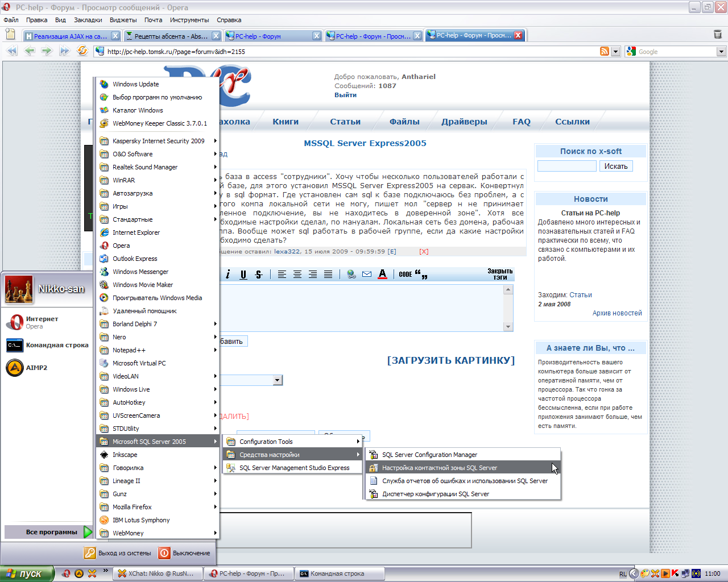Viewport: 728px width, 582px height.
Task: Expand the Mozilla Firefox folder
Action: click(x=158, y=507)
